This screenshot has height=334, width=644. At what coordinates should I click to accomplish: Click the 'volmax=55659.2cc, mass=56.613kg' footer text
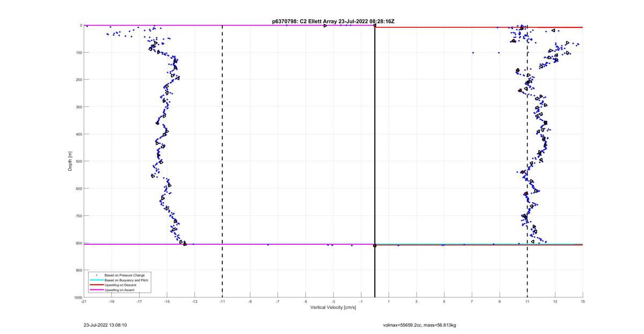tap(419, 325)
